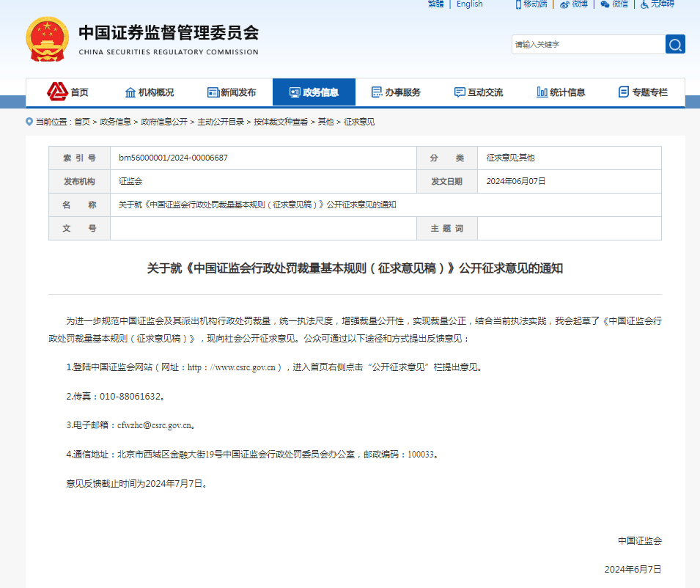Screen dimensions: 700x588
Task: Open the 办事服务 menu
Action: (x=402, y=92)
